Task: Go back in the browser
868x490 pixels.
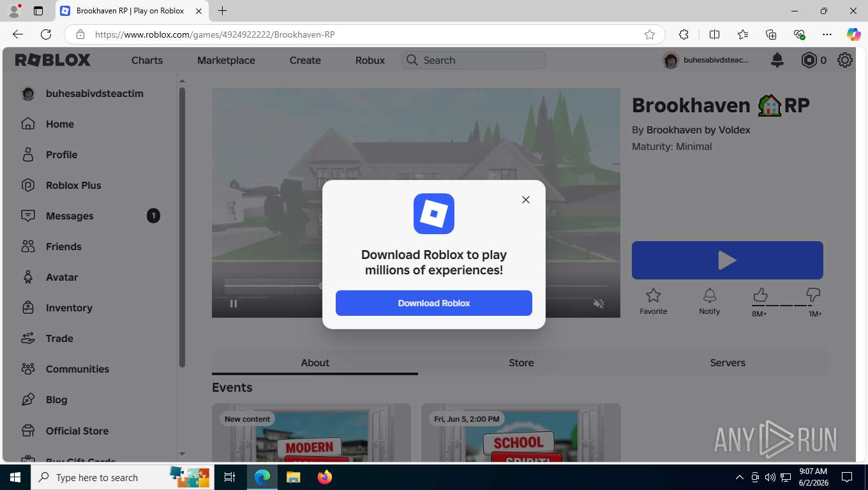Action: click(x=18, y=34)
